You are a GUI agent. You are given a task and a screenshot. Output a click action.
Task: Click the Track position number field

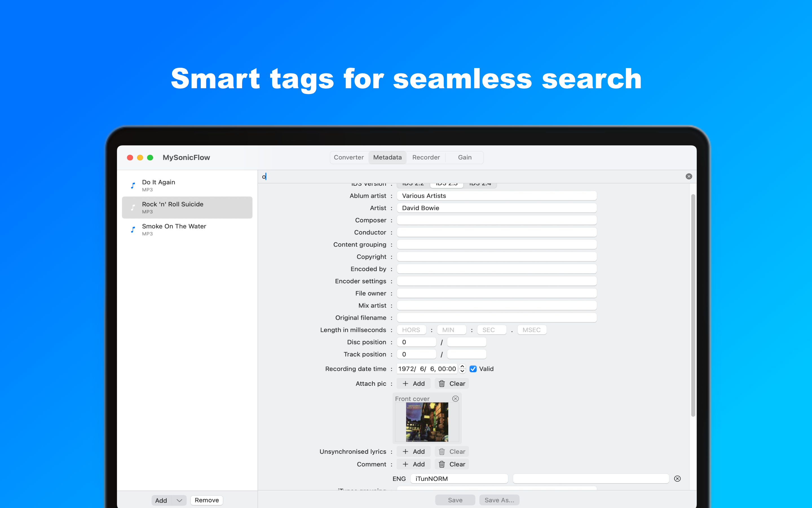[416, 354]
